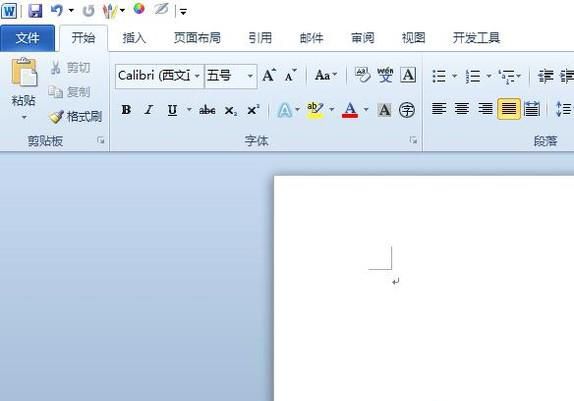Click the Clear Formatting eraser icon

(362, 75)
